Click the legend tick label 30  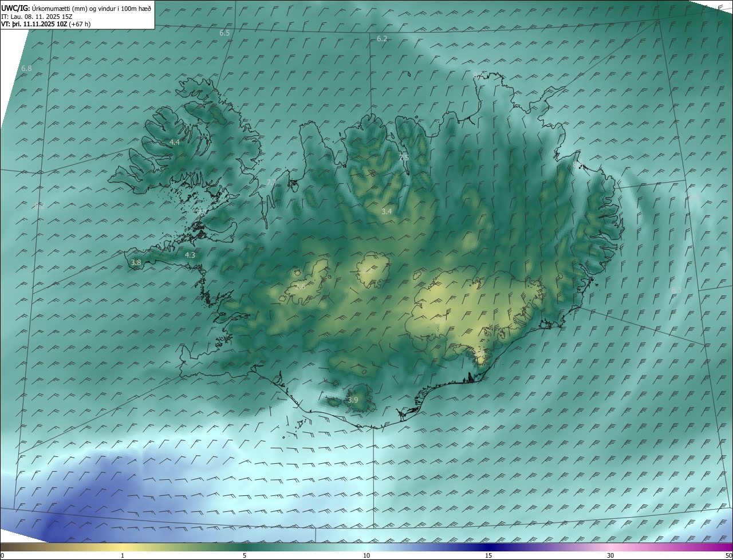[x=610, y=555]
